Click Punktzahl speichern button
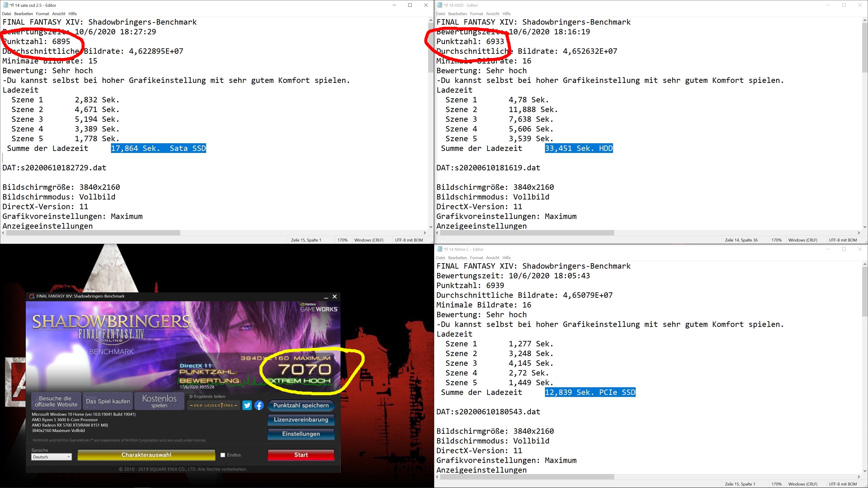 tap(301, 406)
